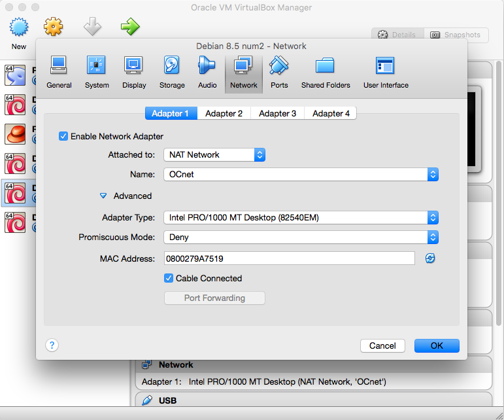This screenshot has height=420, width=504.
Task: Open the Audio settings section
Action: pyautogui.click(x=207, y=73)
